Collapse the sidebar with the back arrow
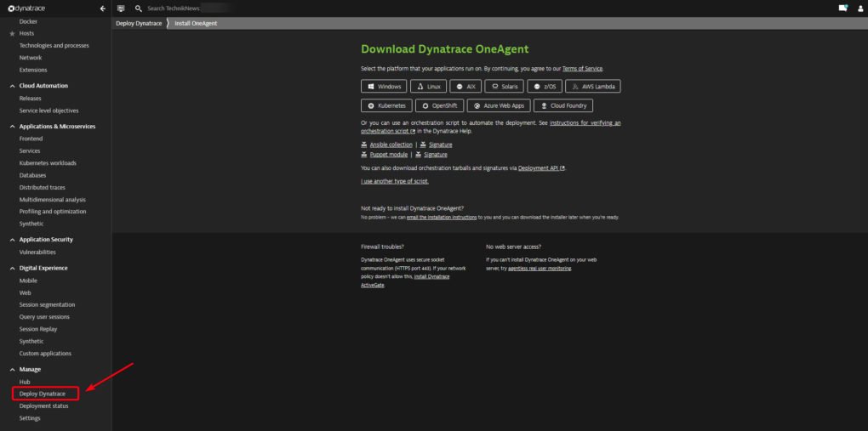The width and height of the screenshot is (868, 431). (x=102, y=8)
